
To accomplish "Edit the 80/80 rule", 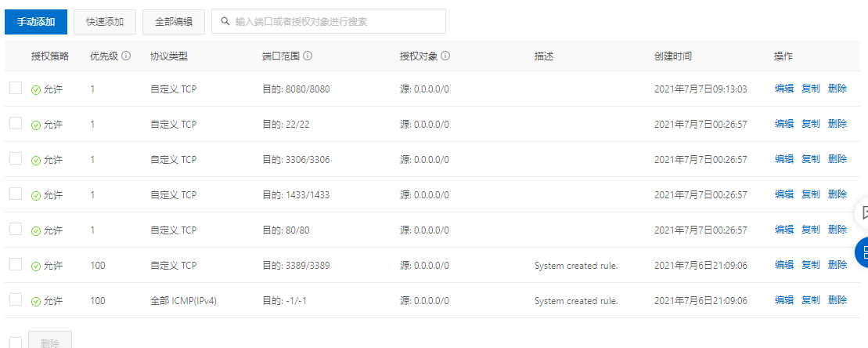I will [x=783, y=230].
